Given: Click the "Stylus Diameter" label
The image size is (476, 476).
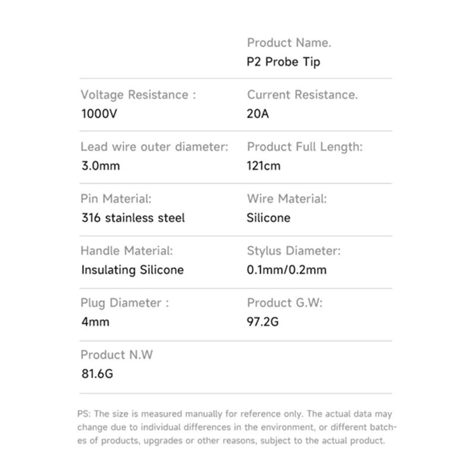Looking at the screenshot, I should pyautogui.click(x=293, y=251).
